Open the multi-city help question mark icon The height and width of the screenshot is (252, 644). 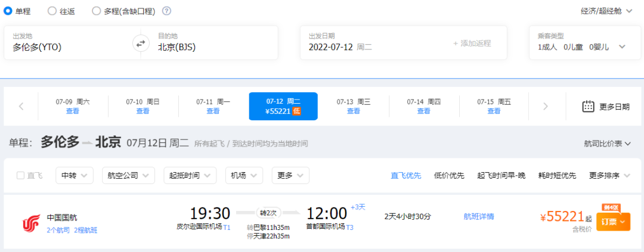pos(166,11)
